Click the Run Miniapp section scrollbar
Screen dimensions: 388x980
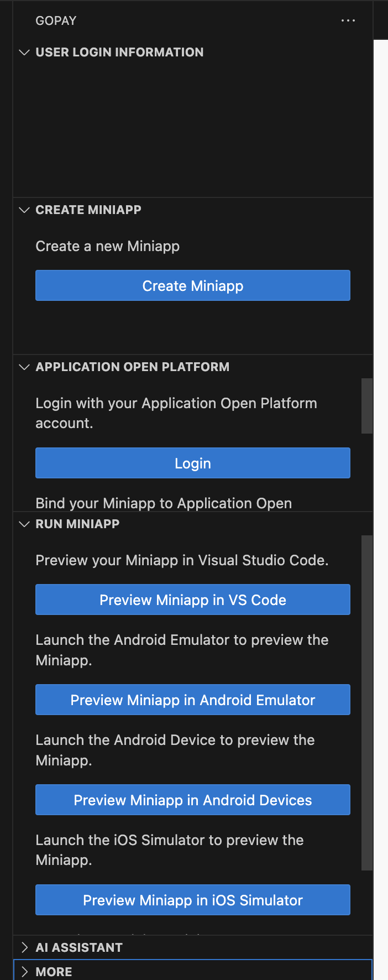367,703
